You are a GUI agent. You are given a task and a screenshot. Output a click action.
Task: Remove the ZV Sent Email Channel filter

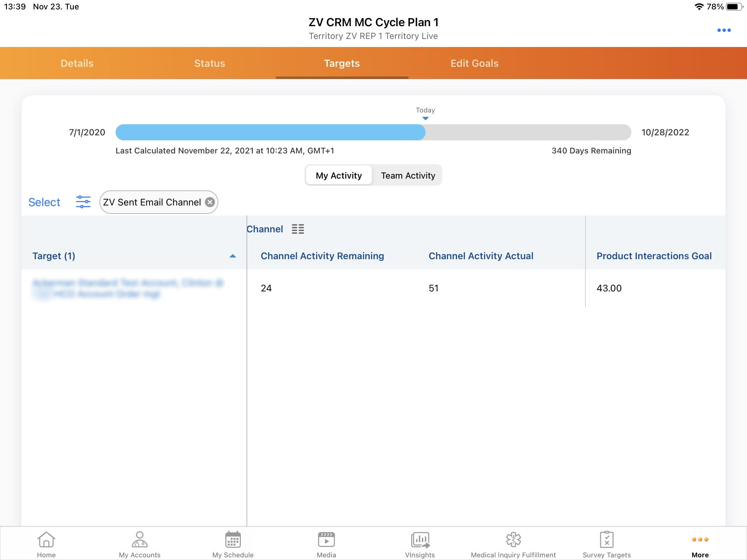coord(210,202)
